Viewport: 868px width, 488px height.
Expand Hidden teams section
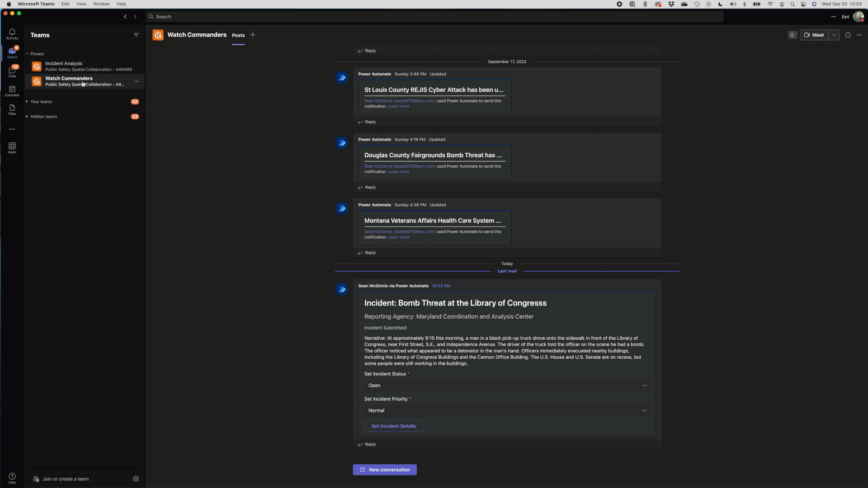point(43,117)
